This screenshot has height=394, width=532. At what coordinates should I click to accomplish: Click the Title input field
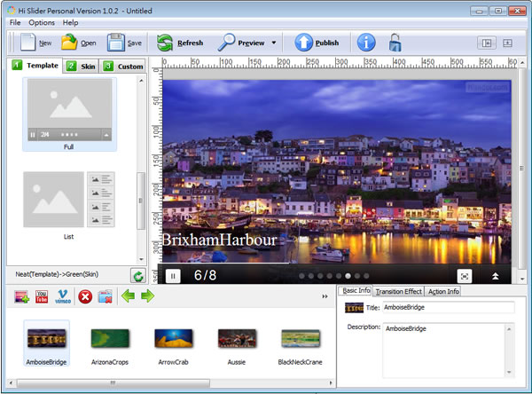point(448,307)
